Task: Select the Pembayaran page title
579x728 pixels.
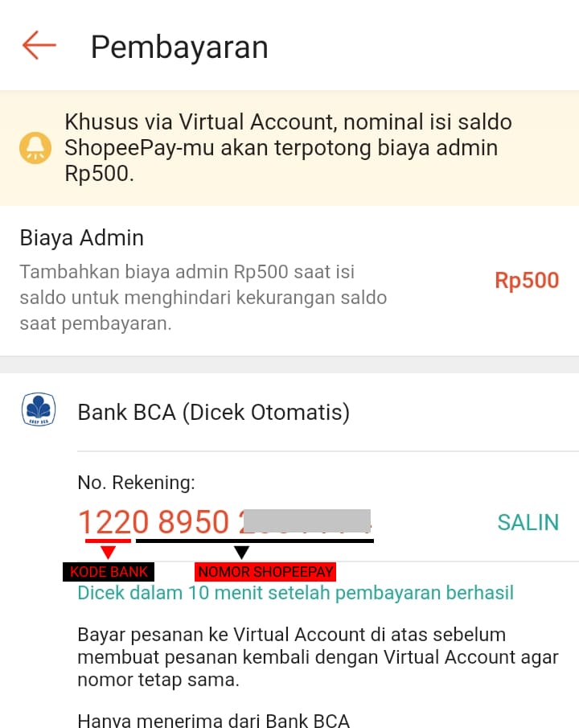Action: pos(180,47)
